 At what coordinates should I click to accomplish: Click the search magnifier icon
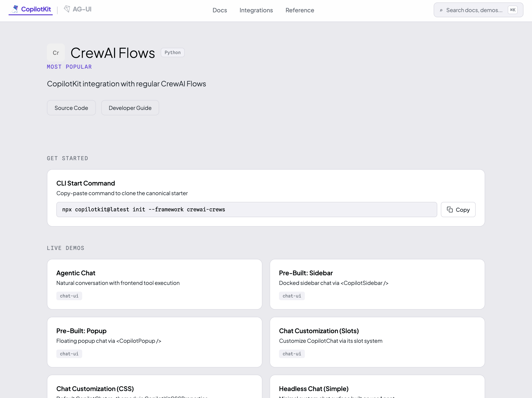coord(441,10)
